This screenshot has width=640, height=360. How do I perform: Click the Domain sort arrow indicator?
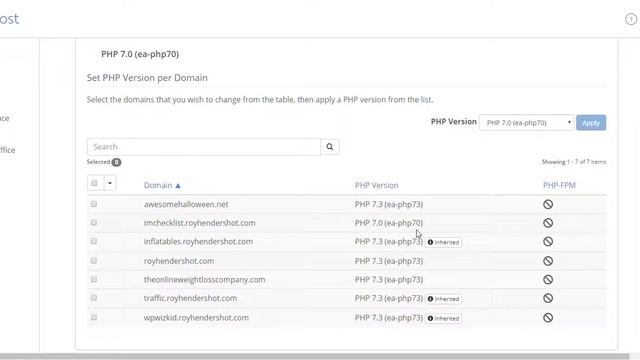point(178,186)
